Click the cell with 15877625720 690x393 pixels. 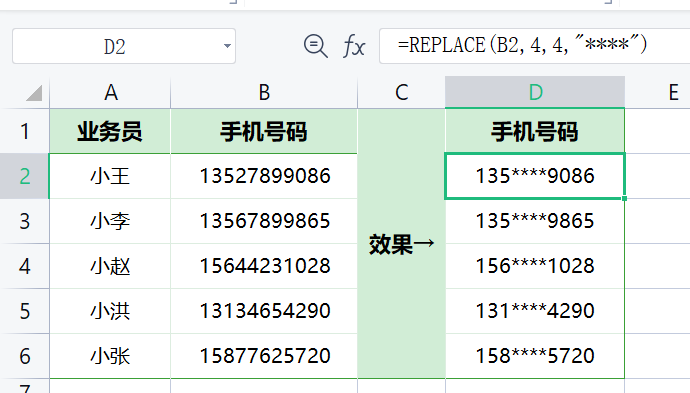coord(264,356)
